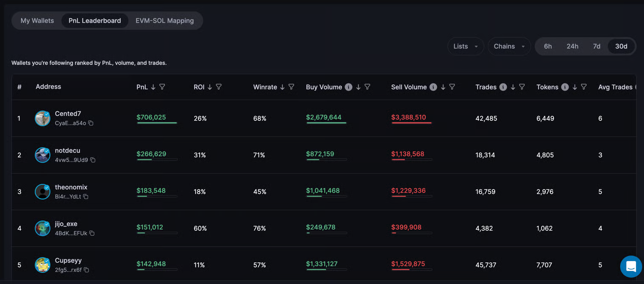644x284 pixels.
Task: Copy Cented7 wallet address
Action: tap(91, 123)
